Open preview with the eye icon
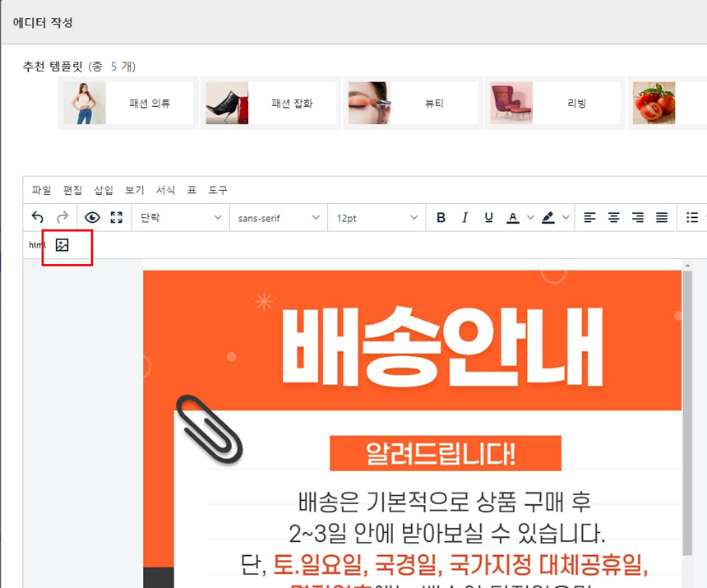Screen dimensions: 707x588 coord(92,217)
